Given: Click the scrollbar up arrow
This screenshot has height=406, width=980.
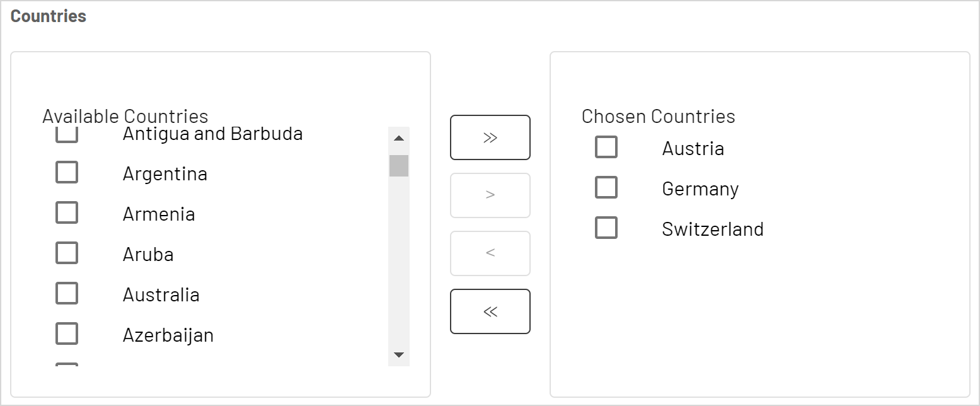Looking at the screenshot, I should click(x=399, y=138).
